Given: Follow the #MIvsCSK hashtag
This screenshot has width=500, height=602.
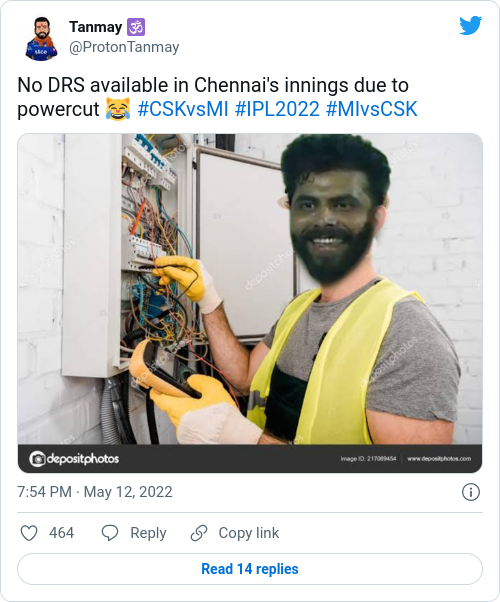Looking at the screenshot, I should [371, 109].
